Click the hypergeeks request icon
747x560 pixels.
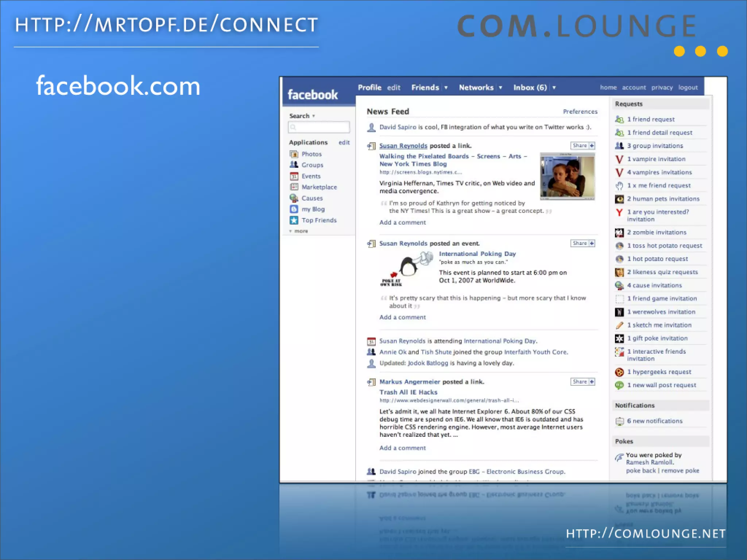pyautogui.click(x=619, y=372)
